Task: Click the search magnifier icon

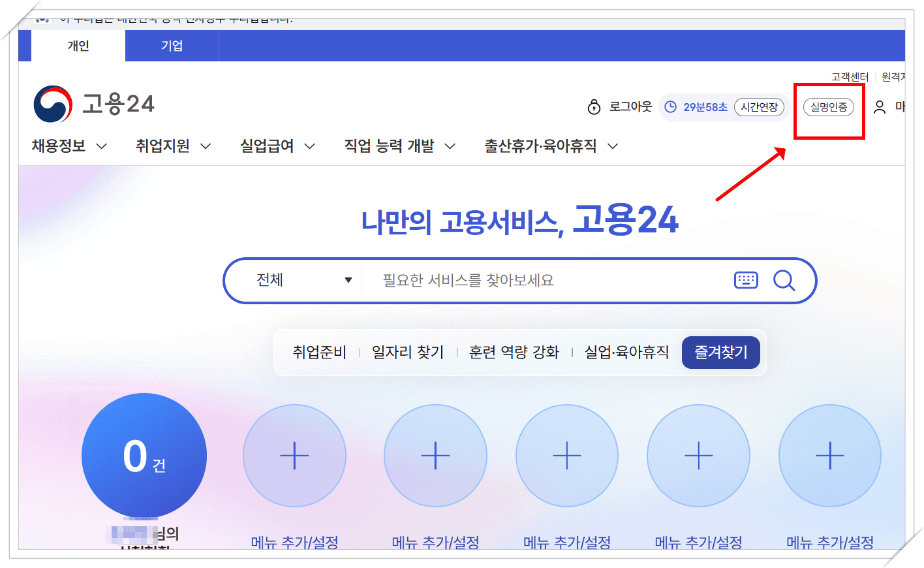Action: [x=784, y=280]
